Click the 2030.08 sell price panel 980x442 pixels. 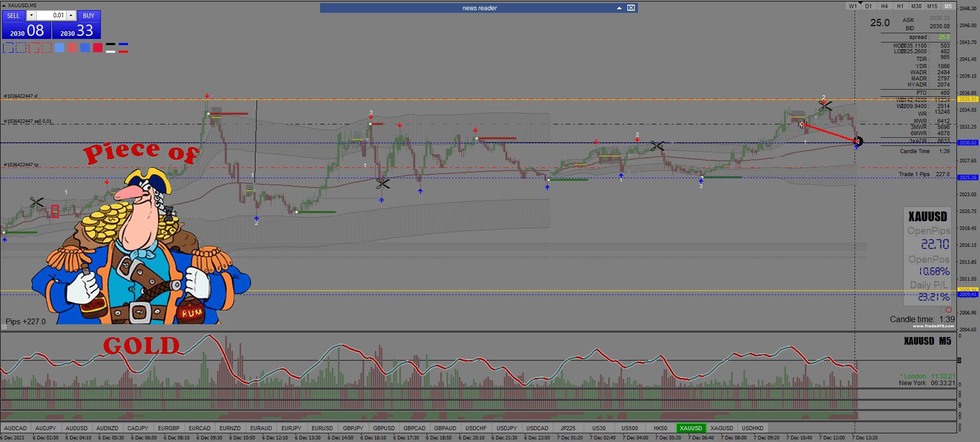coord(27,30)
